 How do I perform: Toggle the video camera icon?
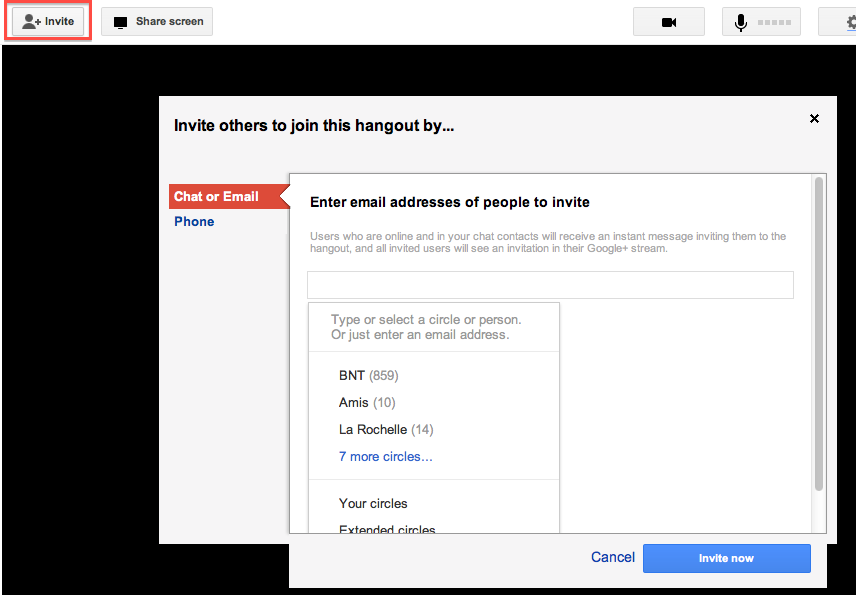[669, 22]
